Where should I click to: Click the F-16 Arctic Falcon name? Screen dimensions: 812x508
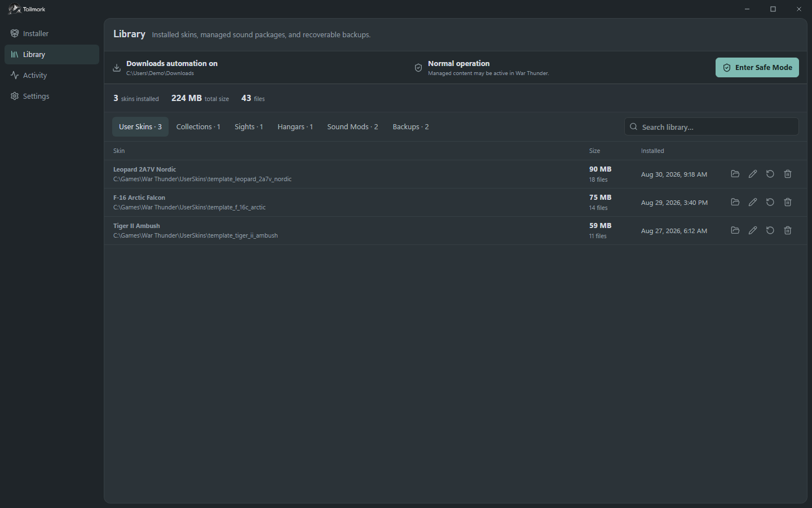pyautogui.click(x=139, y=198)
